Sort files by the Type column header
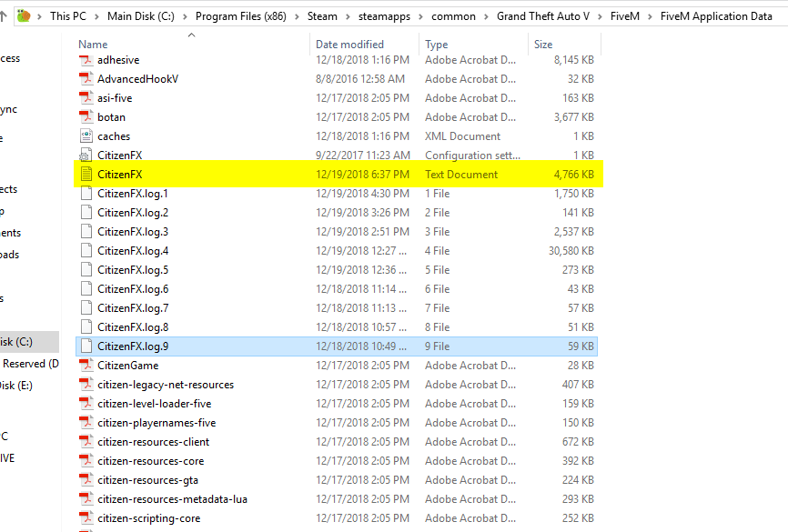The height and width of the screenshot is (532, 788). 436,45
